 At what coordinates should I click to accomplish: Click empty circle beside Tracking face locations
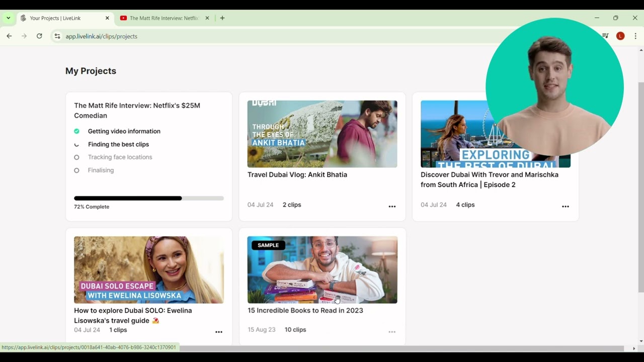pyautogui.click(x=76, y=157)
